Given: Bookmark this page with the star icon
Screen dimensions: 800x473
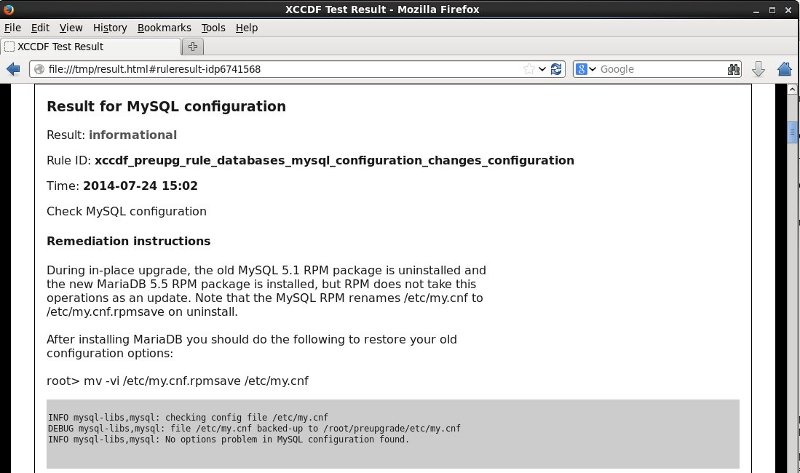Looking at the screenshot, I should point(529,69).
